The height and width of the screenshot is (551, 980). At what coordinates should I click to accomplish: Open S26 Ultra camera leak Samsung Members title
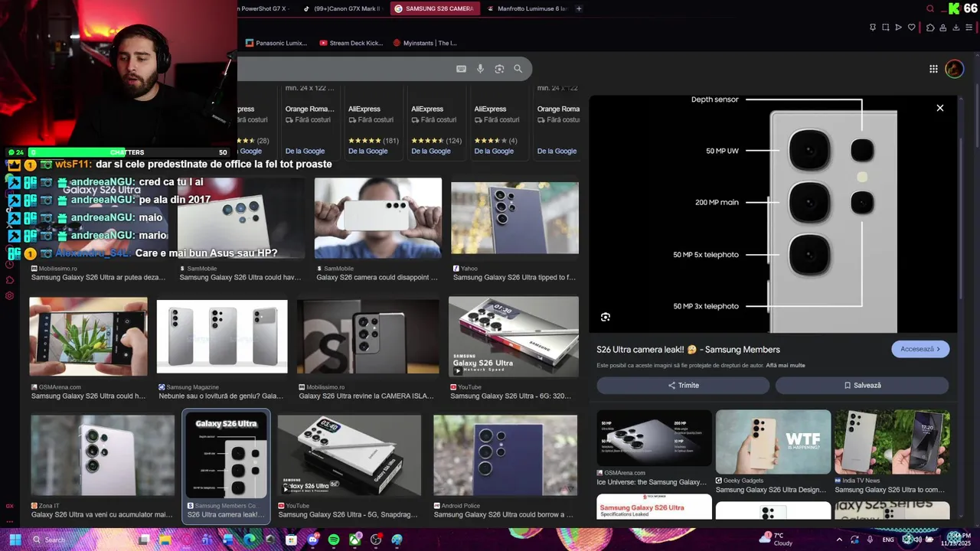pyautogui.click(x=688, y=350)
